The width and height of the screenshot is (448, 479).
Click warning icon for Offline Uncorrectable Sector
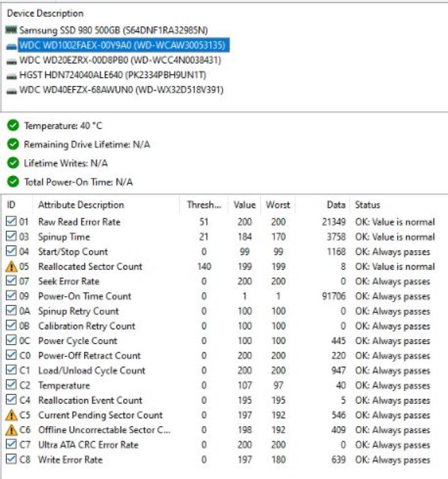(11, 430)
